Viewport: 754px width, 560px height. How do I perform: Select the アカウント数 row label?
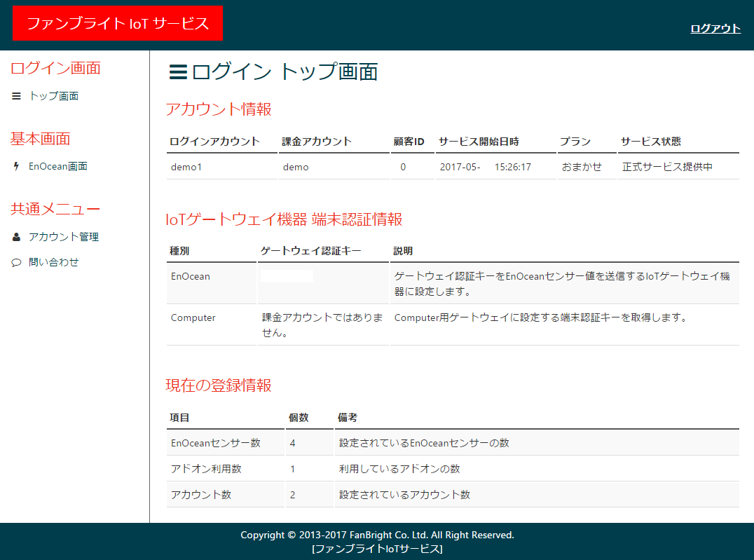(x=201, y=495)
